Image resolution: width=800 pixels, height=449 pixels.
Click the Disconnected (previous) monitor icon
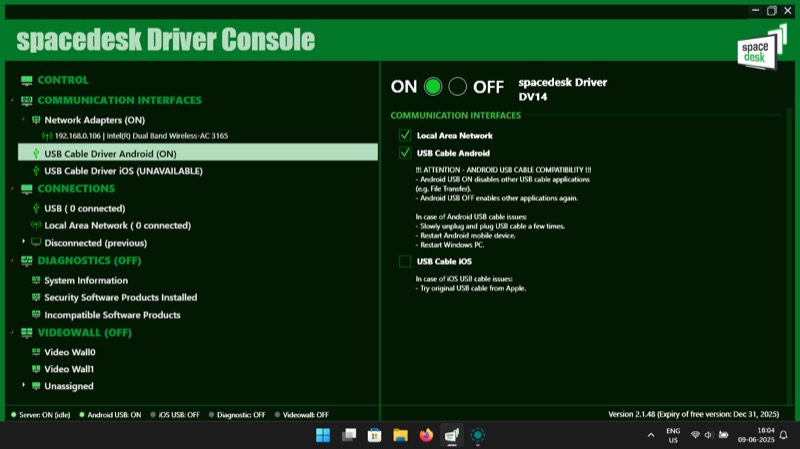(36, 242)
